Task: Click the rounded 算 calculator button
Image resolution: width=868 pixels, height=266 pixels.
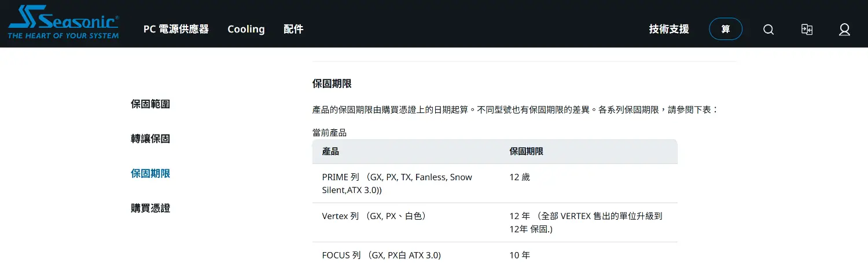Action: point(726,29)
